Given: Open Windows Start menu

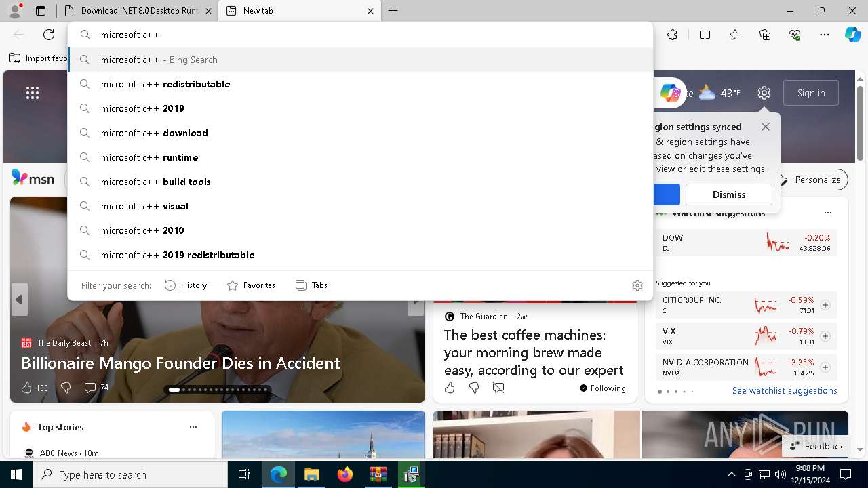Looking at the screenshot, I should tap(16, 474).
